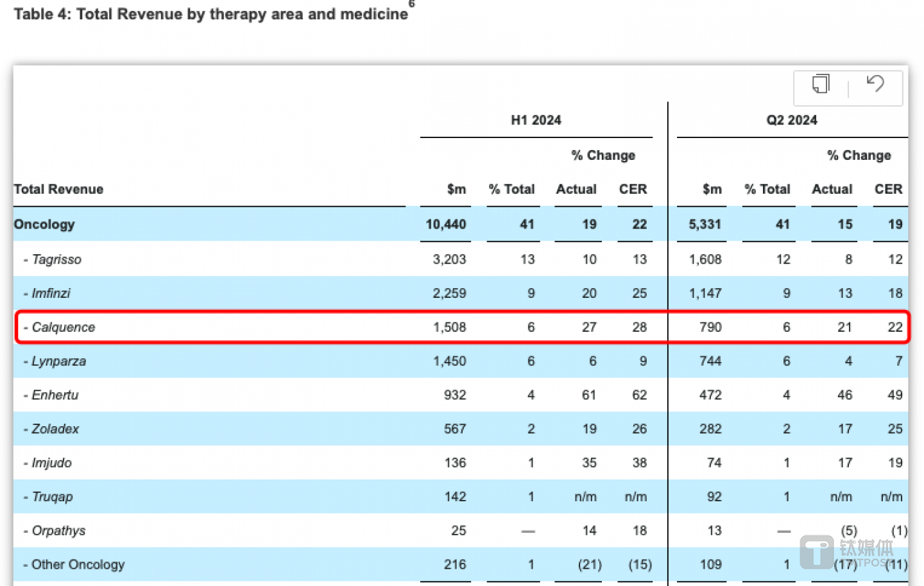
Task: Select the Lynparza row name
Action: coord(58,361)
